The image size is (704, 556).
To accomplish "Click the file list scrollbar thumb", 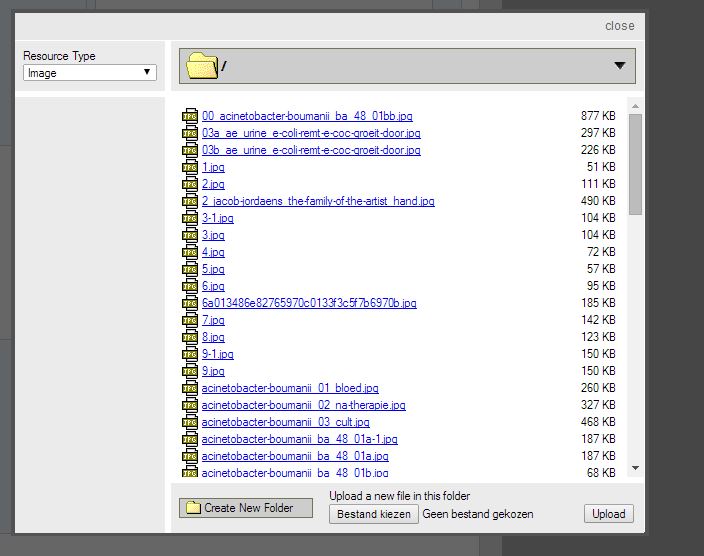I will tap(635, 164).
